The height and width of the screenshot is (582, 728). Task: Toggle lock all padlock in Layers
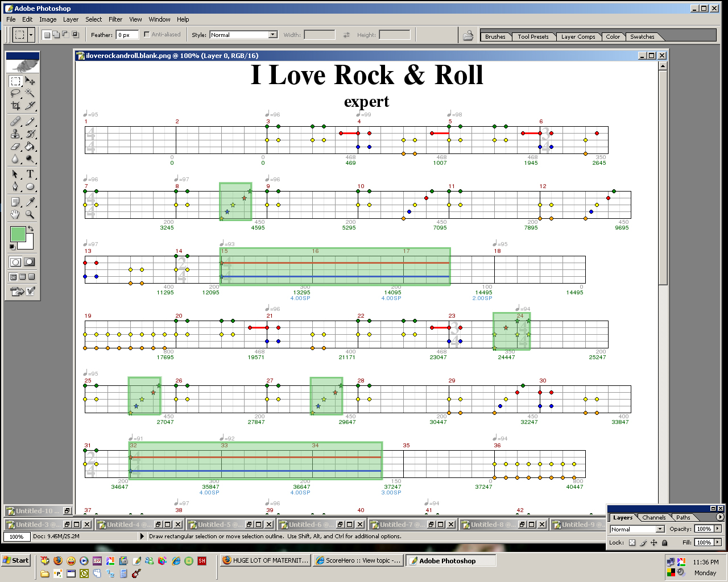[664, 543]
